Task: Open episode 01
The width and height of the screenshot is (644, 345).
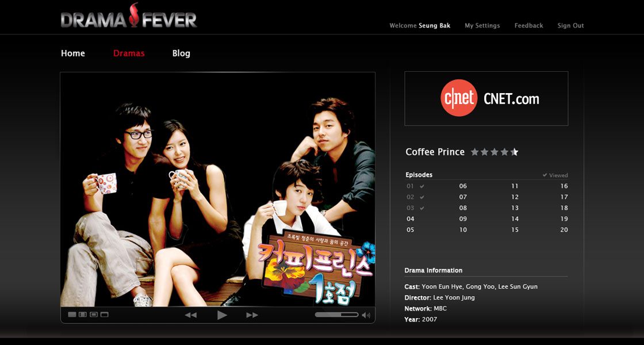Action: 411,186
